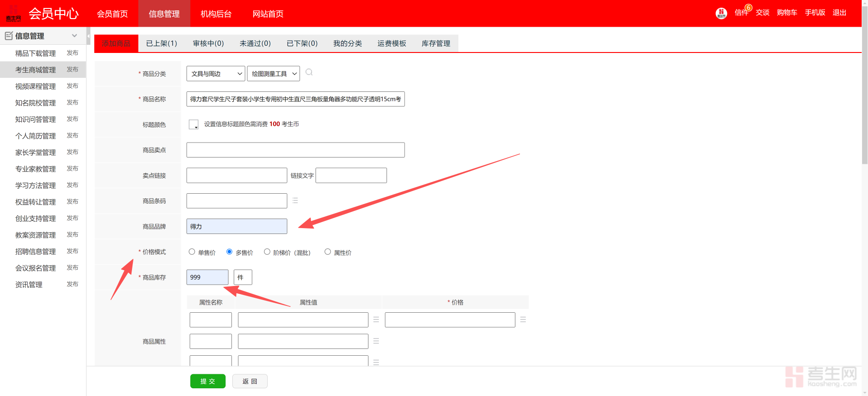Open the 信件 badge showing 6 messages
Image resolution: width=868 pixels, height=396 pixels.
tap(742, 12)
